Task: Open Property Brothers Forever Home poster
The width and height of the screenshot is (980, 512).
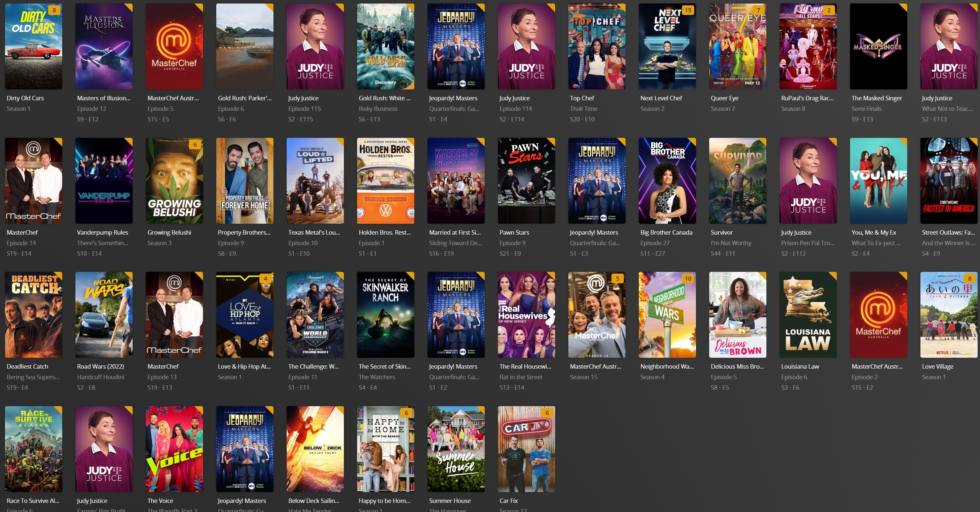Action: [x=245, y=181]
